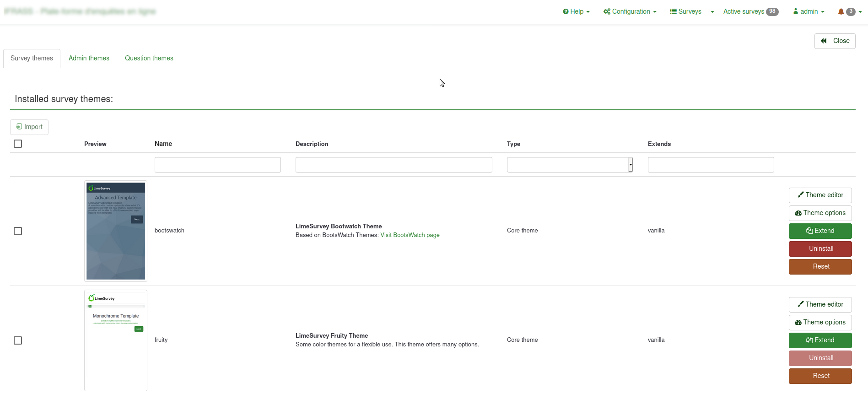Check the fruity theme checkbox
The width and height of the screenshot is (868, 394).
(x=18, y=341)
